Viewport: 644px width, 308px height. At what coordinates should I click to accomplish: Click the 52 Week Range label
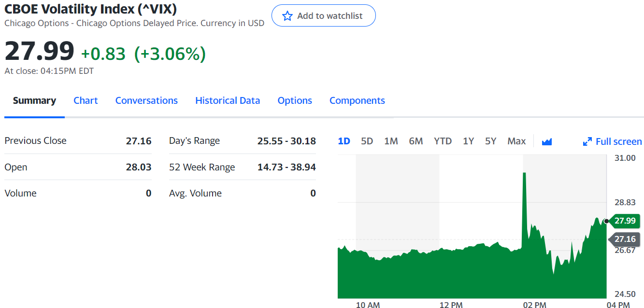click(202, 167)
